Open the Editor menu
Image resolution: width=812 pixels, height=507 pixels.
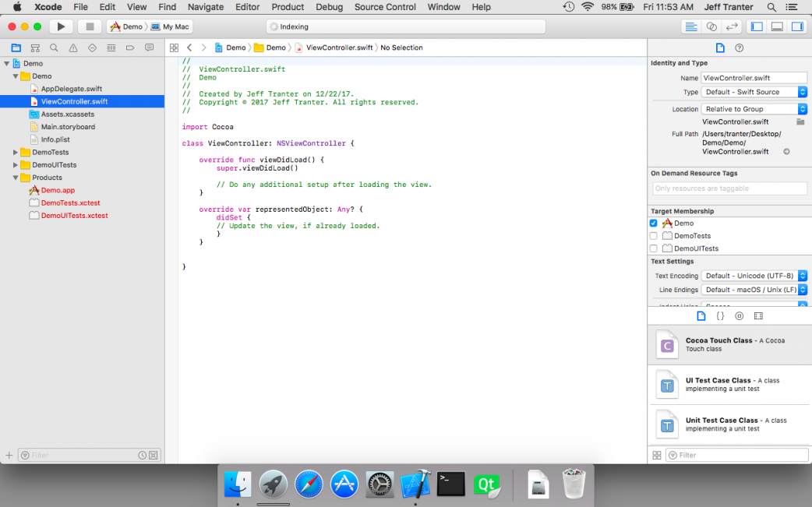point(247,7)
